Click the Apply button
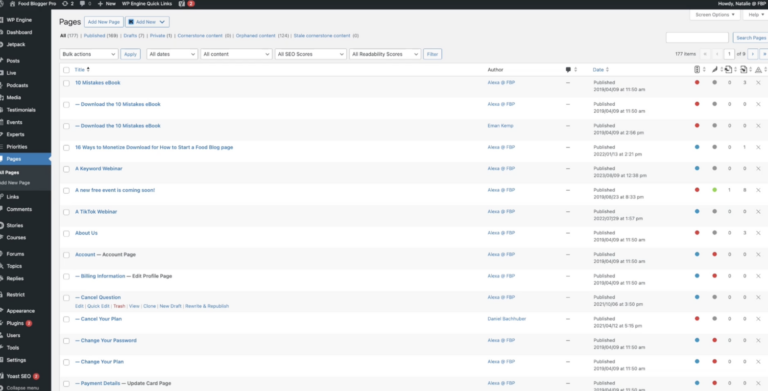Viewport: 768px width, 391px height. pos(130,54)
